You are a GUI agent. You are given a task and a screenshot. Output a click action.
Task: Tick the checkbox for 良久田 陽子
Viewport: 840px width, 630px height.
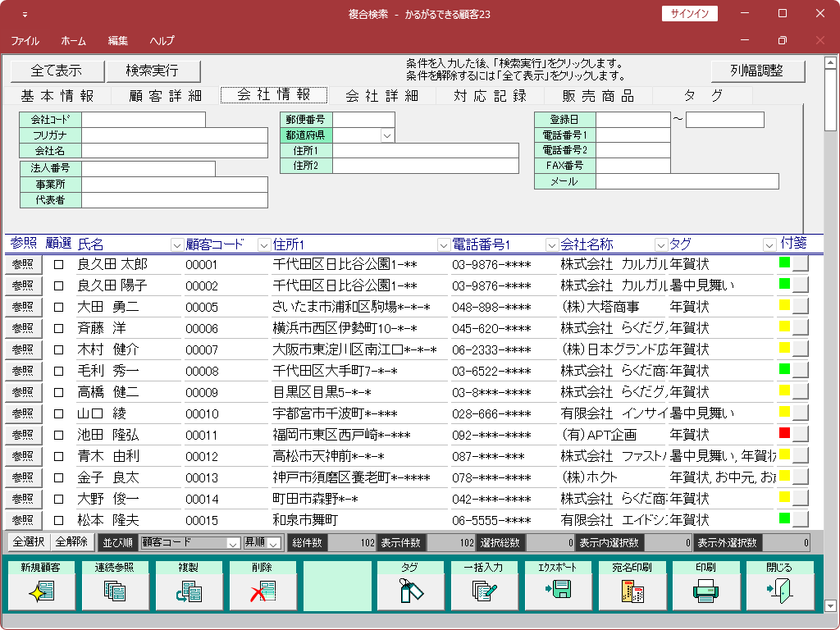coord(58,285)
